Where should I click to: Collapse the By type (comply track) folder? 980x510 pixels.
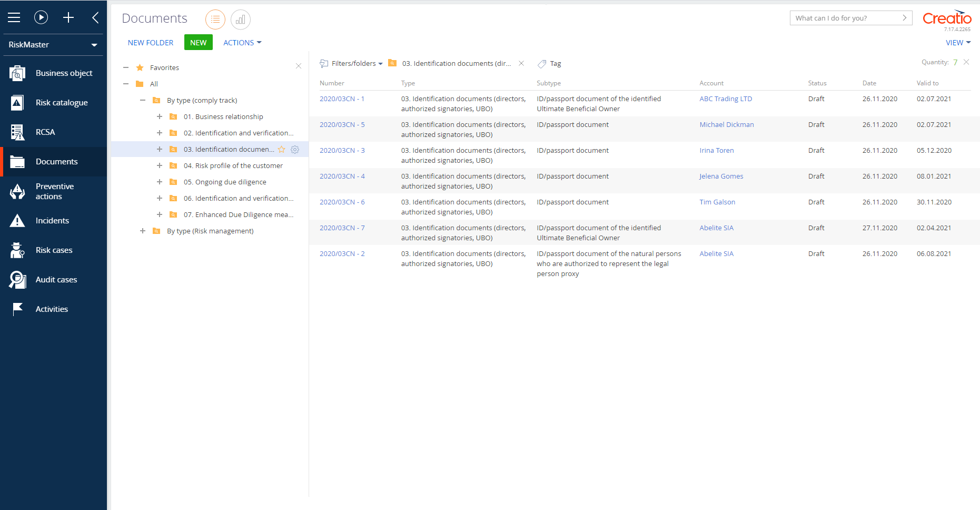(143, 101)
